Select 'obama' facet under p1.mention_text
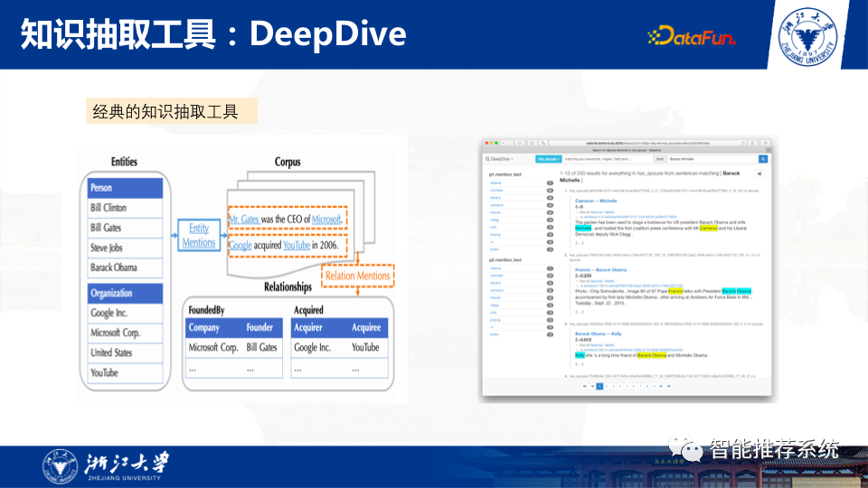Viewport: 868px width, 488px height. click(495, 183)
